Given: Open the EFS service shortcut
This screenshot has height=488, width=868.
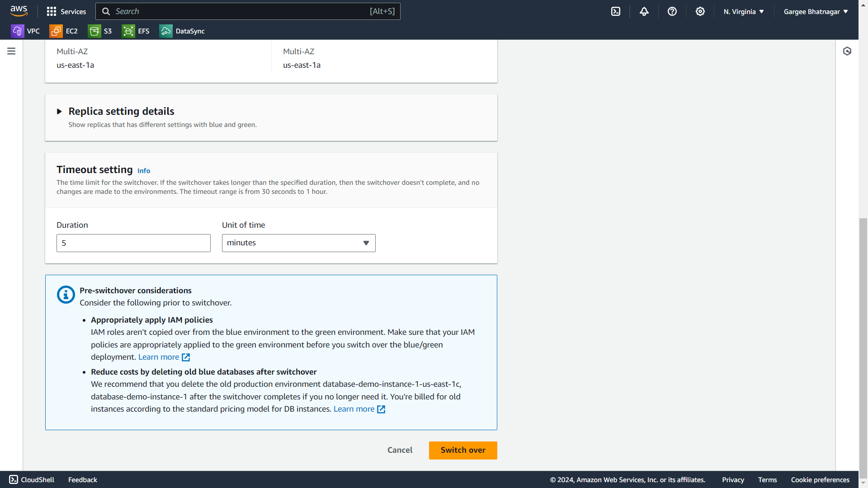Looking at the screenshot, I should coord(136,31).
